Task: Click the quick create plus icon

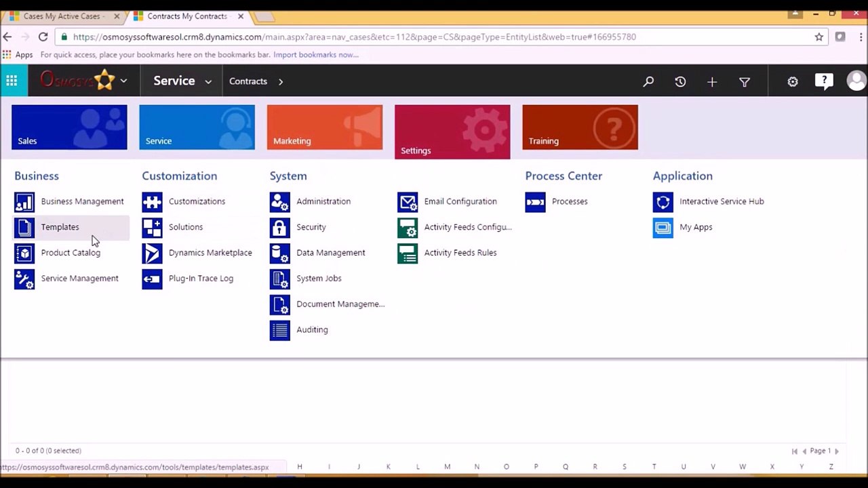Action: [712, 81]
